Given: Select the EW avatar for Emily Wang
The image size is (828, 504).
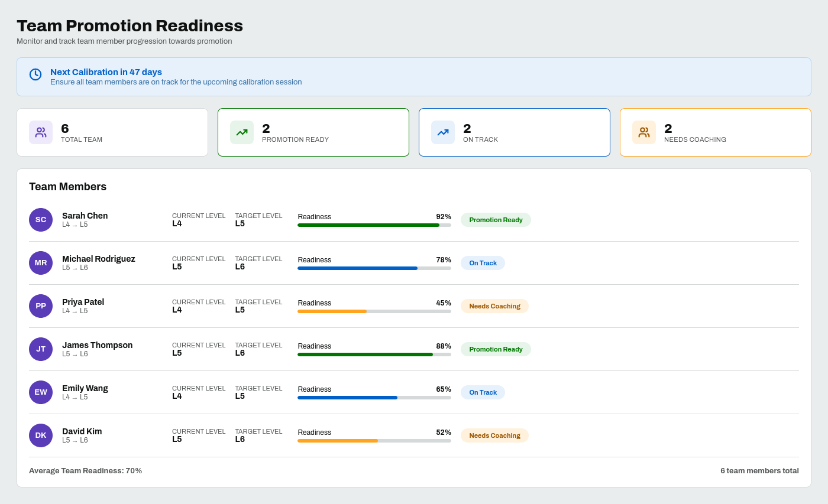Looking at the screenshot, I should click(41, 392).
